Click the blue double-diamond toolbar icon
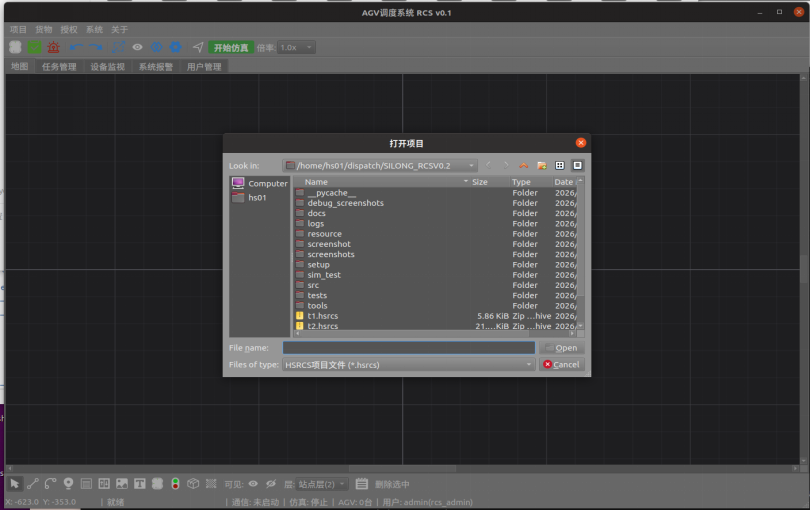This screenshot has height=510, width=810. click(x=157, y=48)
